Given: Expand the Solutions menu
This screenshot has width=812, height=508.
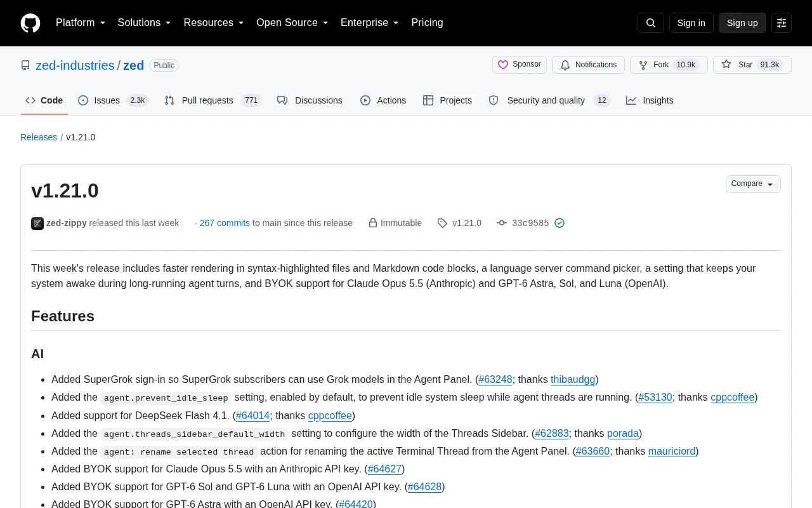Looking at the screenshot, I should coord(145,23).
